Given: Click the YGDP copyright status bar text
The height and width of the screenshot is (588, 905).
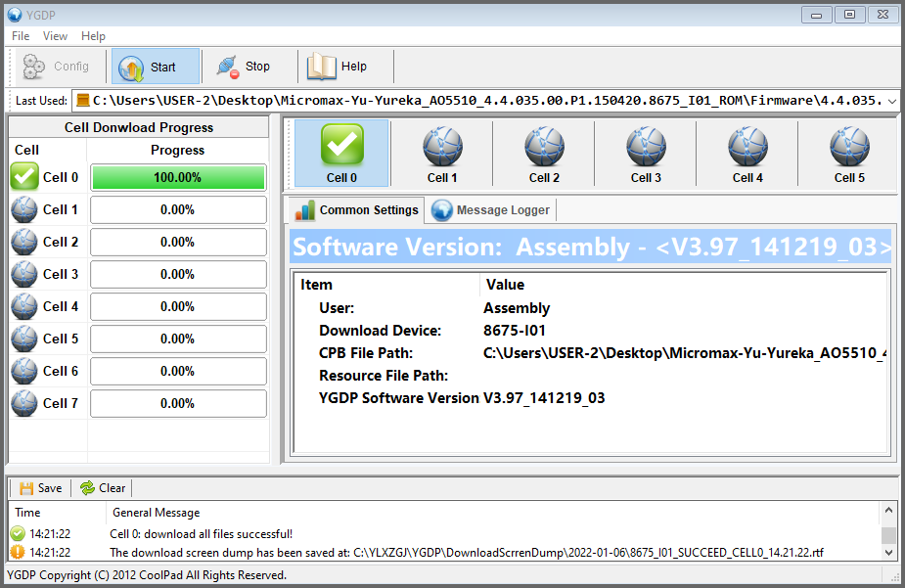Looking at the screenshot, I should point(147,575).
